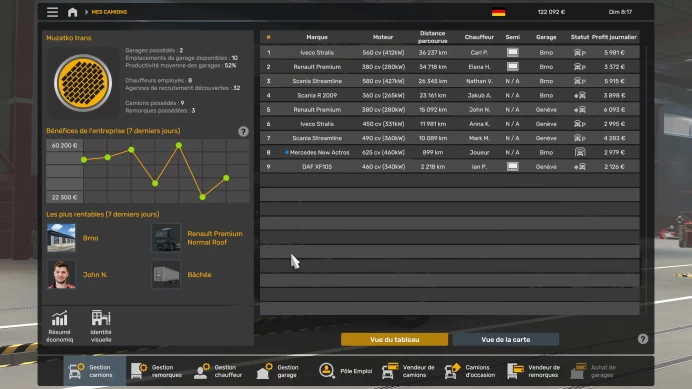
Task: Click Iveco Stralis 450 cv engine cell
Action: (x=383, y=124)
